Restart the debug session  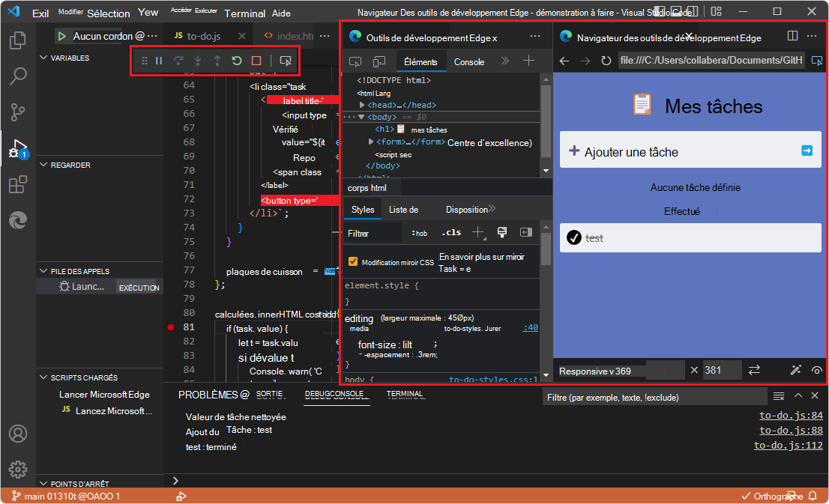click(x=237, y=61)
